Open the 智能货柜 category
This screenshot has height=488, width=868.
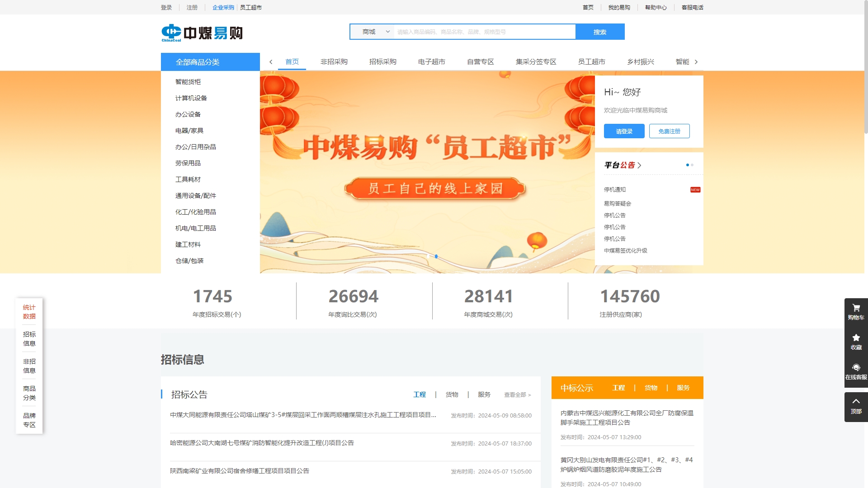[188, 82]
